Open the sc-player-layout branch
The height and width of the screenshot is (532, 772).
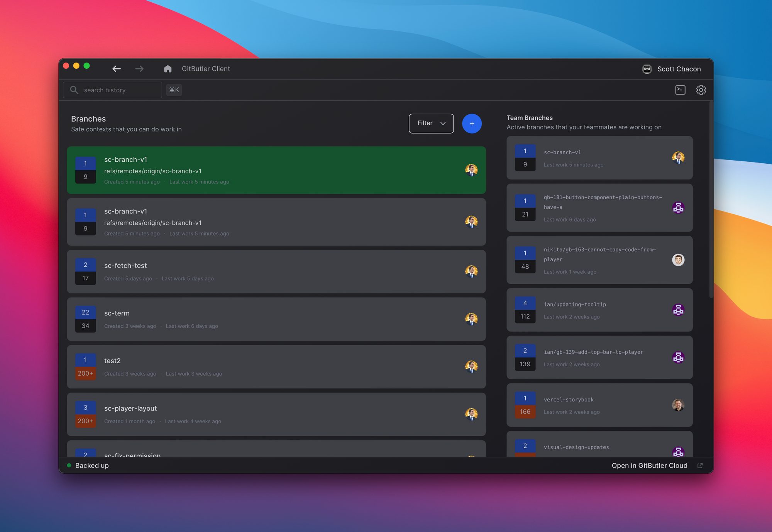pos(276,414)
